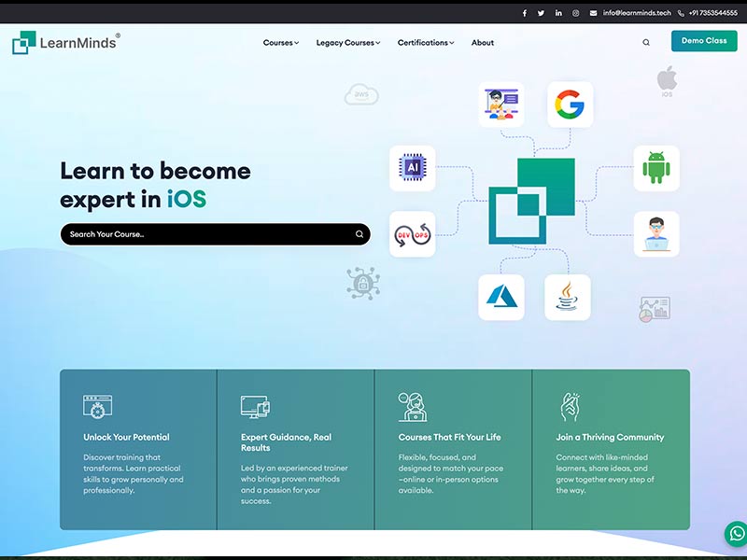This screenshot has width=747, height=560.
Task: Open the LinkedIn profile icon
Action: pyautogui.click(x=558, y=13)
